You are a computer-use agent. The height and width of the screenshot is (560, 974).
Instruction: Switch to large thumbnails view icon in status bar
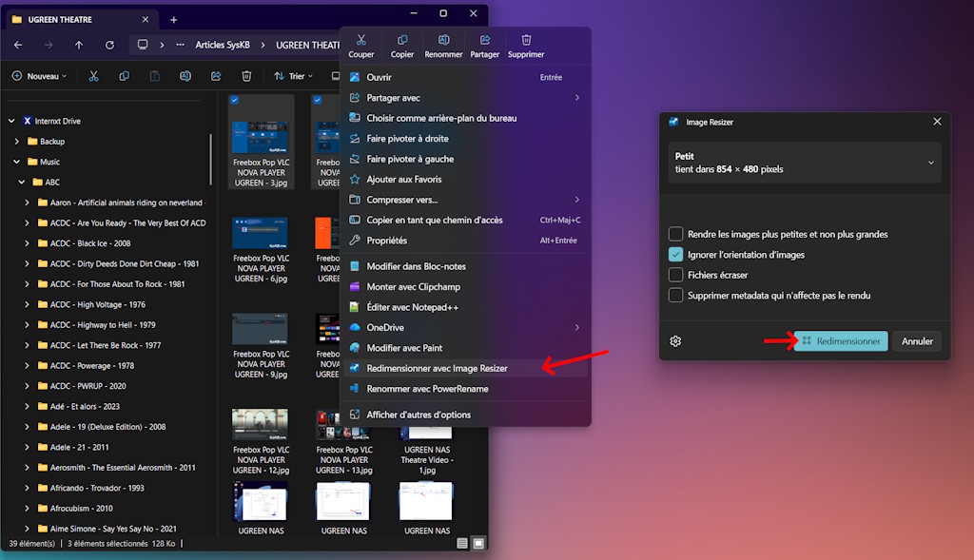click(x=478, y=543)
